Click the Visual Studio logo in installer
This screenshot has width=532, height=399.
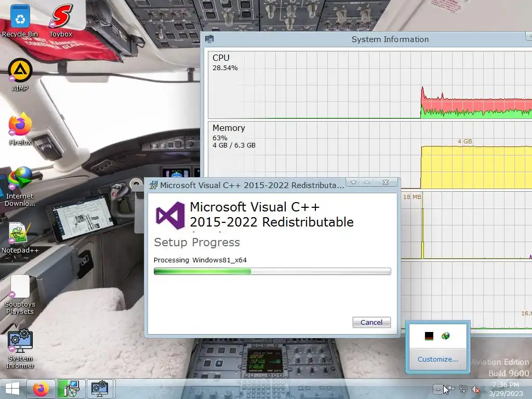(x=170, y=216)
